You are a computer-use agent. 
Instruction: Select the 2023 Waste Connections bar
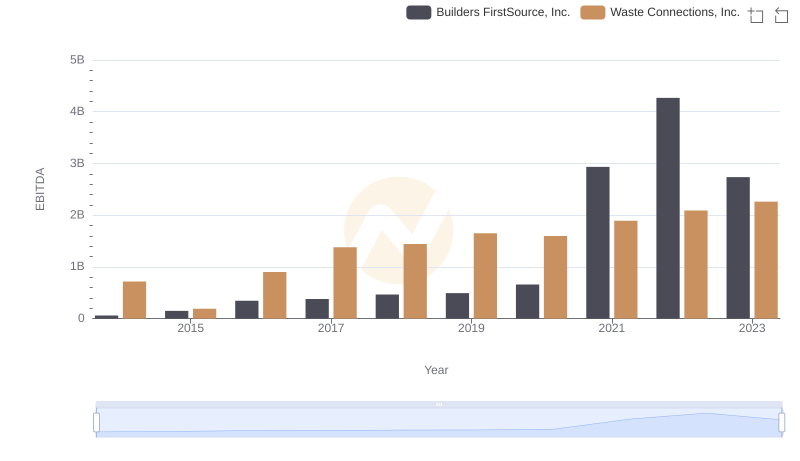coord(766,260)
